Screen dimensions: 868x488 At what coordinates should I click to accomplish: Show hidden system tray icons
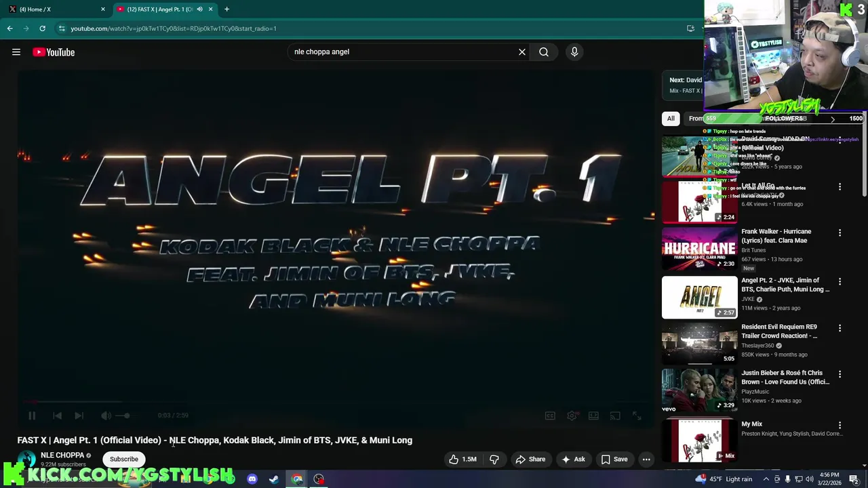tap(766, 479)
